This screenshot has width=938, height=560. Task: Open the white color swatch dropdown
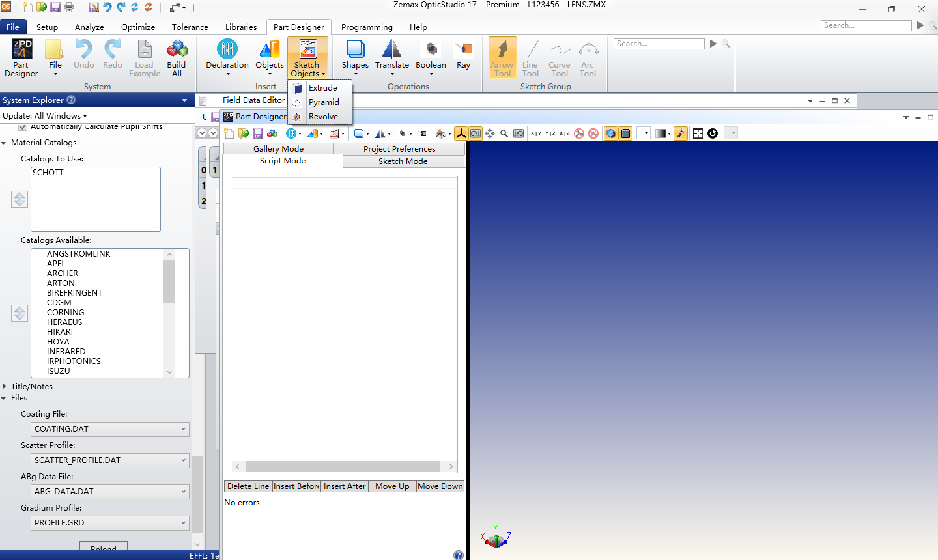[x=644, y=133]
